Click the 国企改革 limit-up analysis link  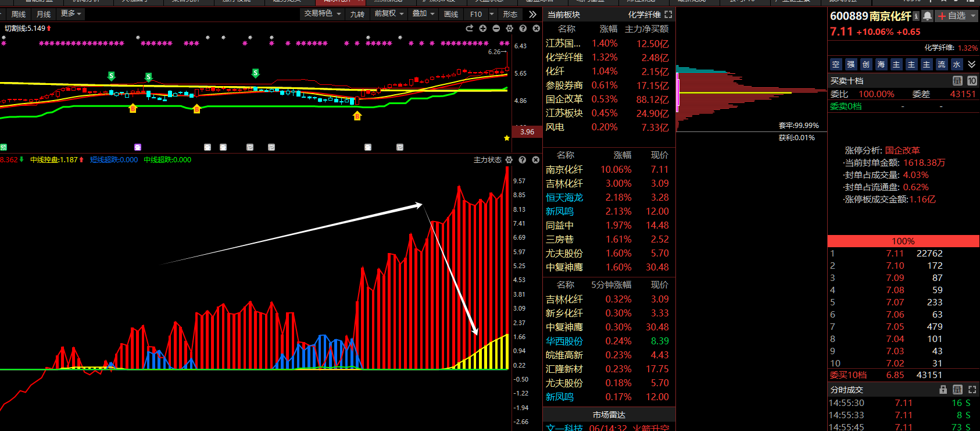click(x=902, y=150)
